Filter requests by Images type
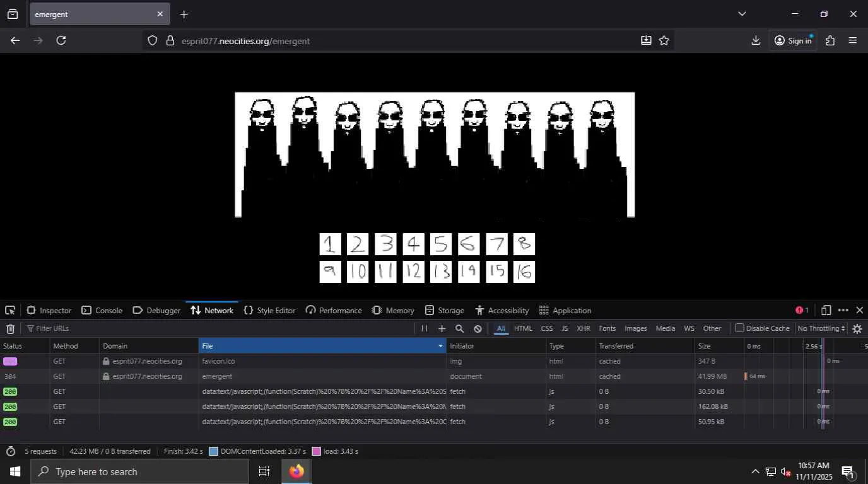This screenshot has height=484, width=868. coord(635,328)
